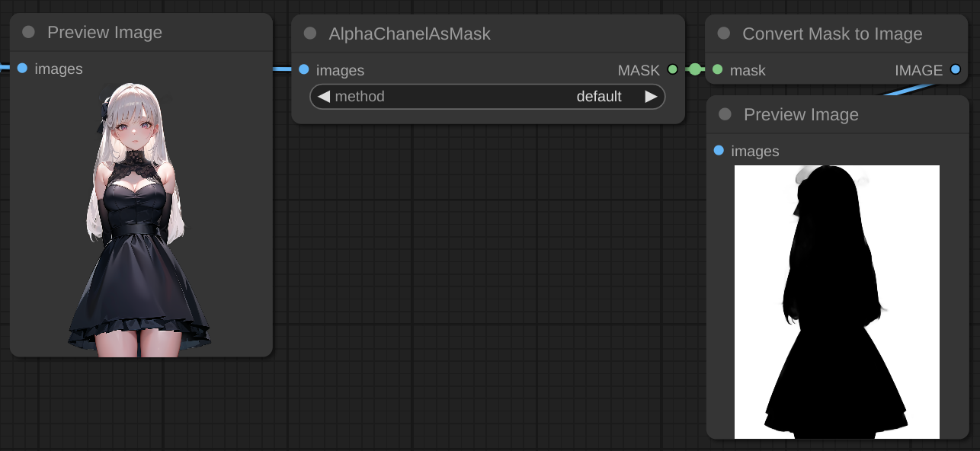980x451 pixels.
Task: Open the method dropdown showing default
Action: 488,97
